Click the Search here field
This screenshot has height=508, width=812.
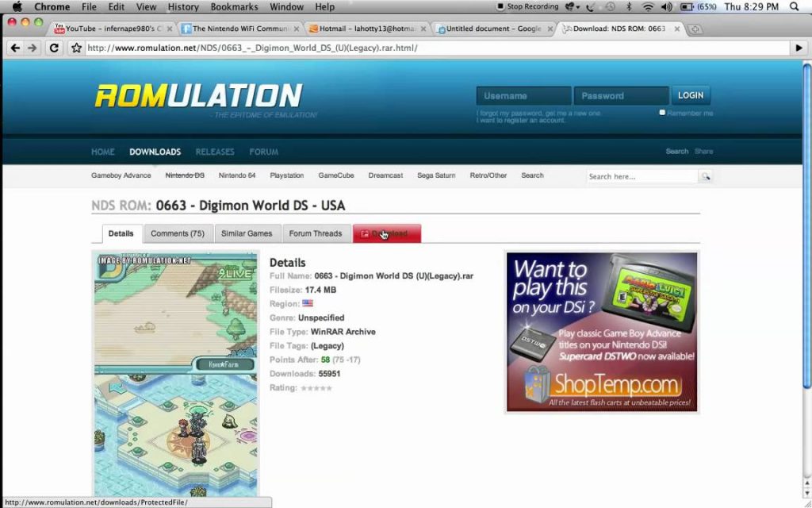pyautogui.click(x=642, y=176)
